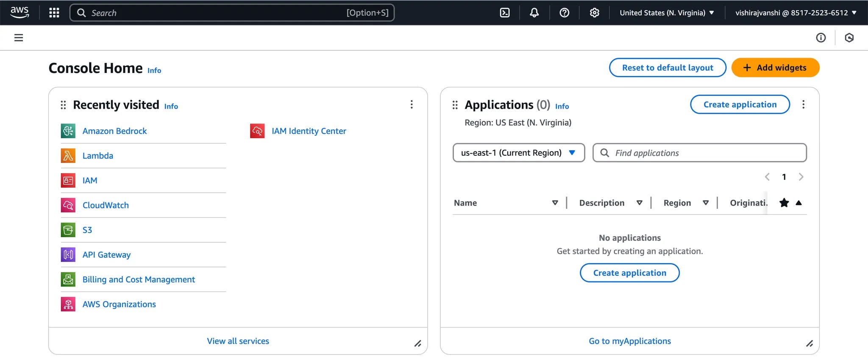Expand the hamburger navigation menu
This screenshot has width=868, height=362.
19,38
